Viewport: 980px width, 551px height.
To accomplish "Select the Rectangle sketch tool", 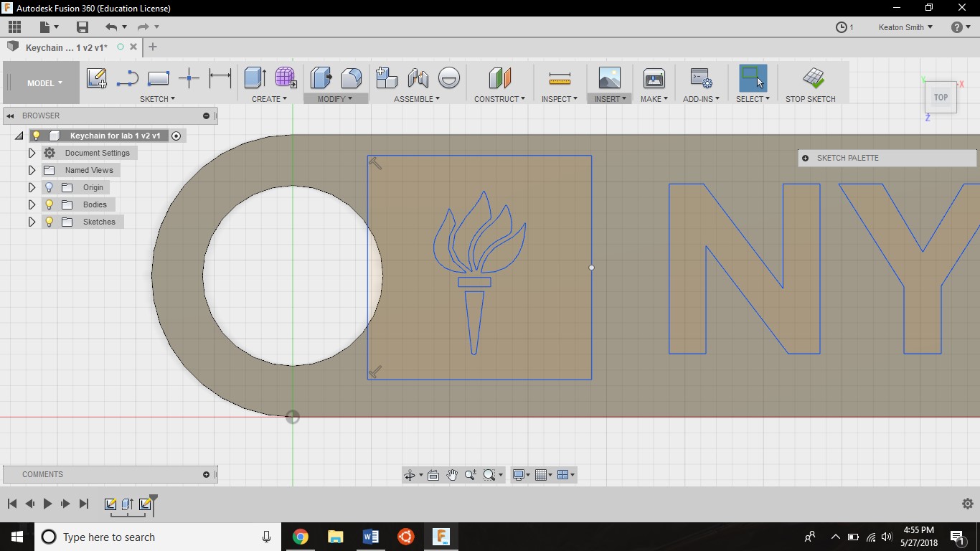I will 158,77.
